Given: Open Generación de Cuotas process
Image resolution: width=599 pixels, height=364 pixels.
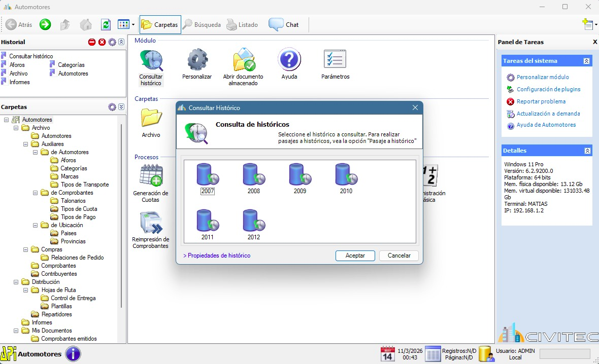Looking at the screenshot, I should click(x=151, y=183).
